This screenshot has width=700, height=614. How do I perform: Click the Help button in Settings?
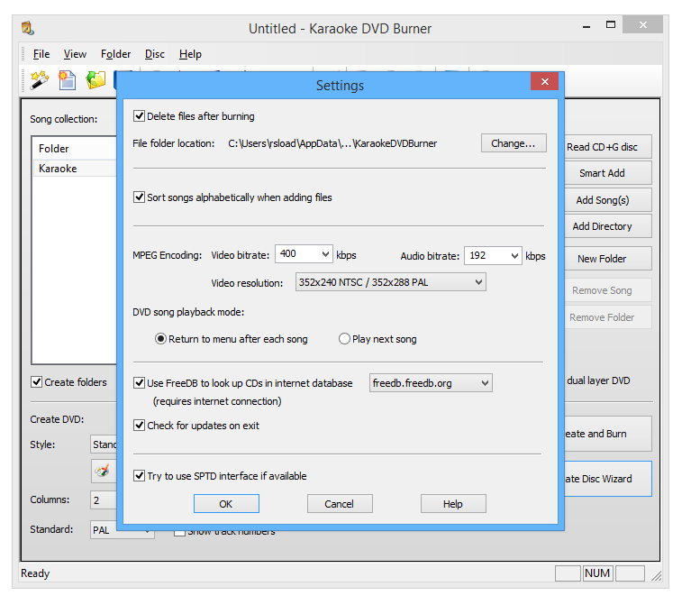453,504
